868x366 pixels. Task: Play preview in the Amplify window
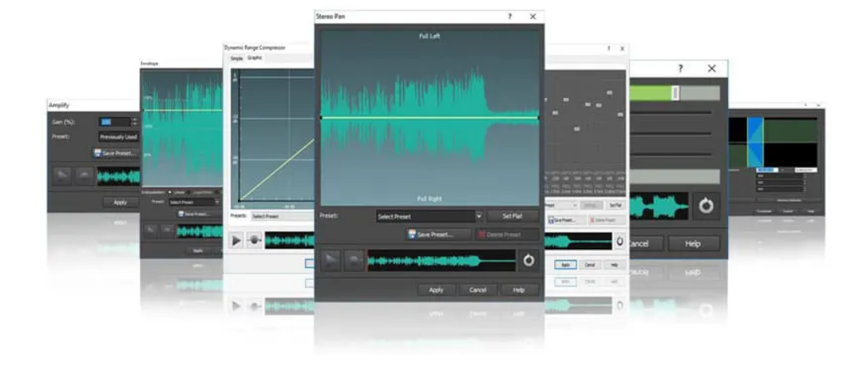62,176
